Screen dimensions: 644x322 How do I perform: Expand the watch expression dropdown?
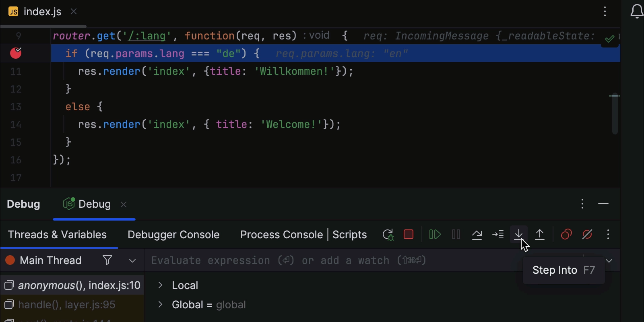[x=609, y=261]
